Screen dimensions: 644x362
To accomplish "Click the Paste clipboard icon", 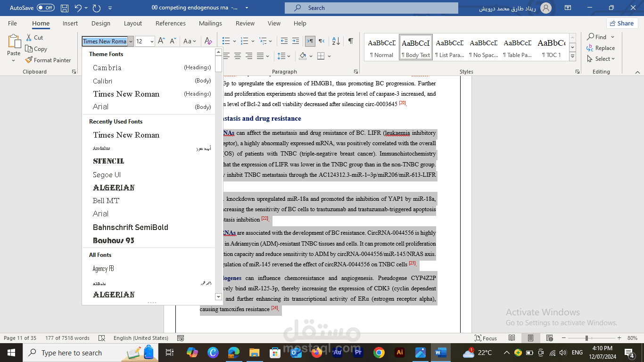I will (x=14, y=41).
